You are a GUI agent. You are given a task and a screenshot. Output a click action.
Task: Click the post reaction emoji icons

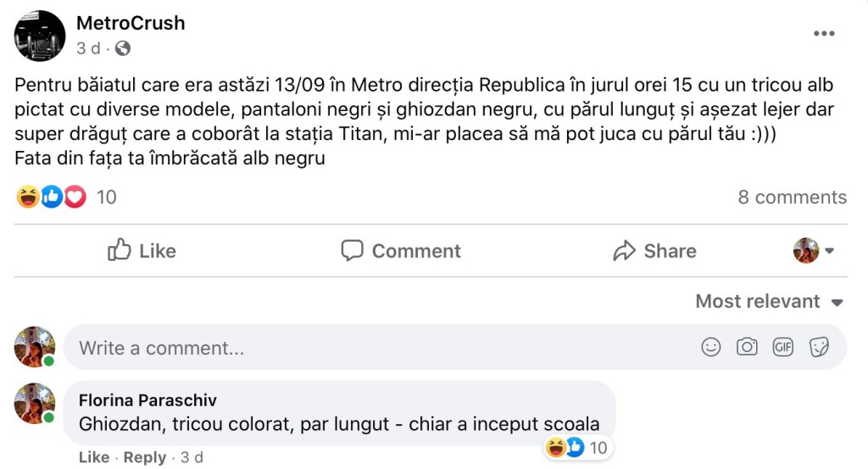coord(52,198)
